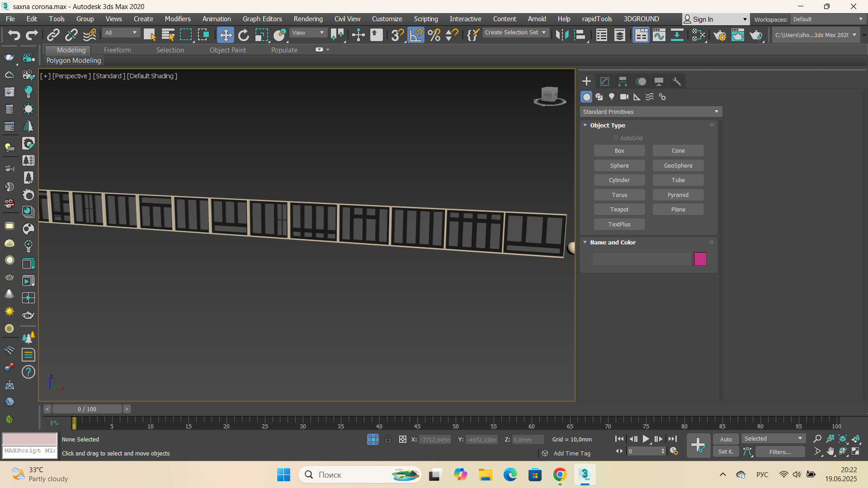
Task: Click the Teapot primitive button
Action: tap(619, 210)
